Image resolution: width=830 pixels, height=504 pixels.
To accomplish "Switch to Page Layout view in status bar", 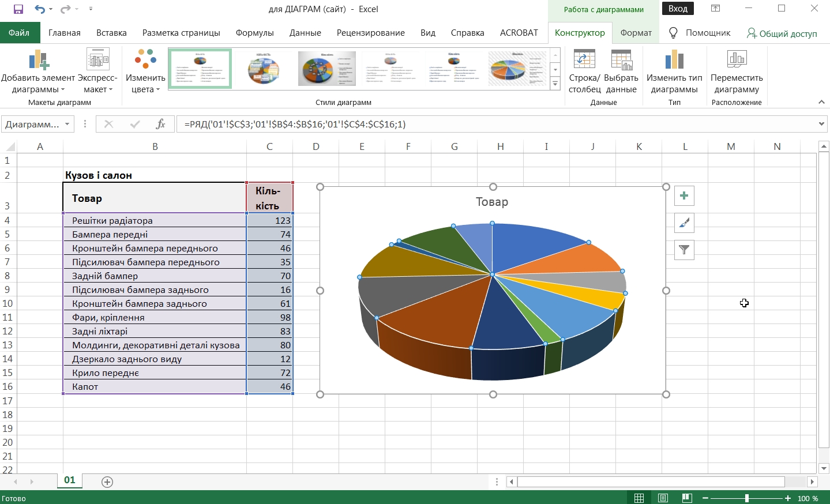I will pos(663,498).
